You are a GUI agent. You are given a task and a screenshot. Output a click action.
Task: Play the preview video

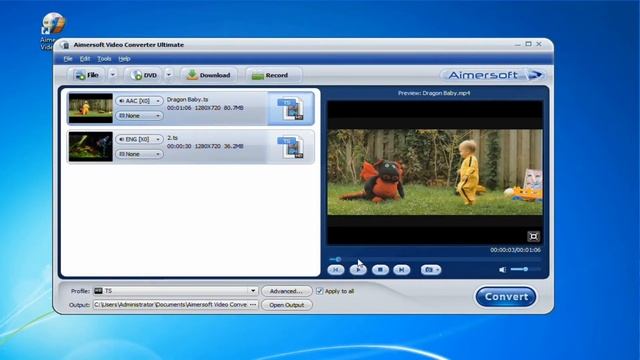point(358,270)
